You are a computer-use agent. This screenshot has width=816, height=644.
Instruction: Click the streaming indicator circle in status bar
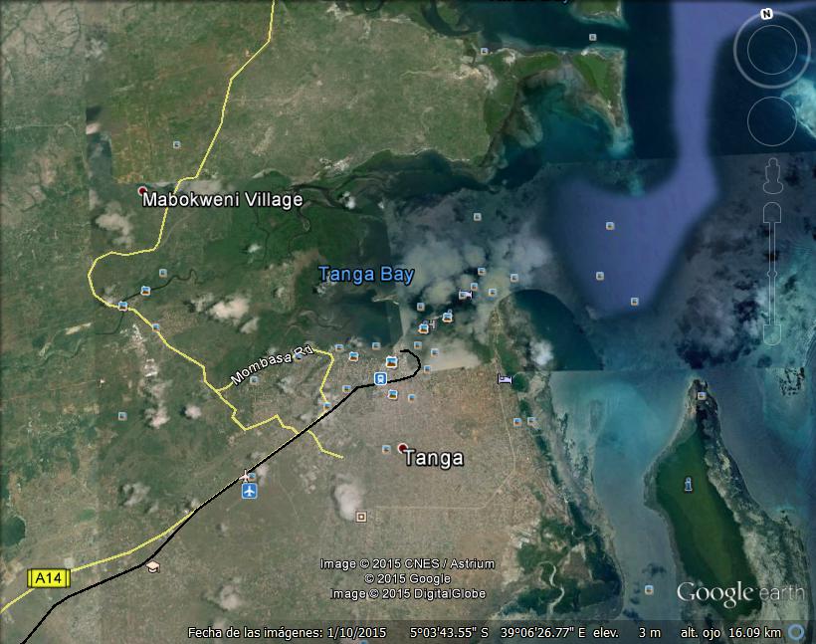(x=796, y=632)
